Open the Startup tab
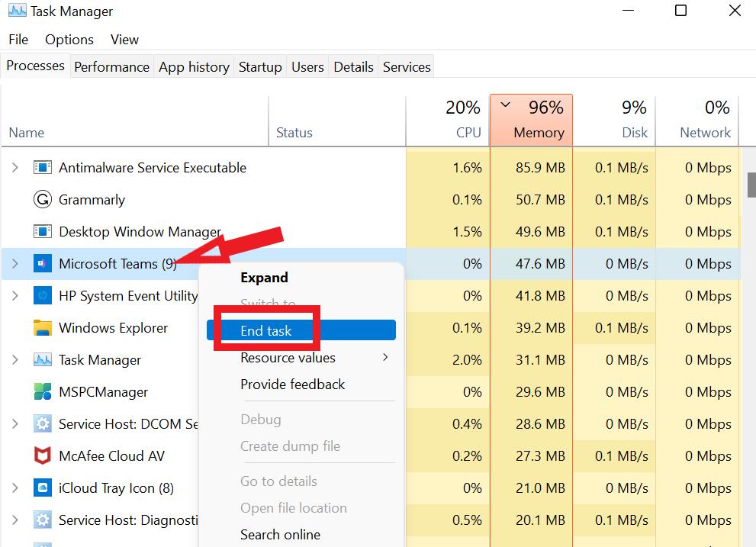756x547 pixels. click(x=260, y=67)
